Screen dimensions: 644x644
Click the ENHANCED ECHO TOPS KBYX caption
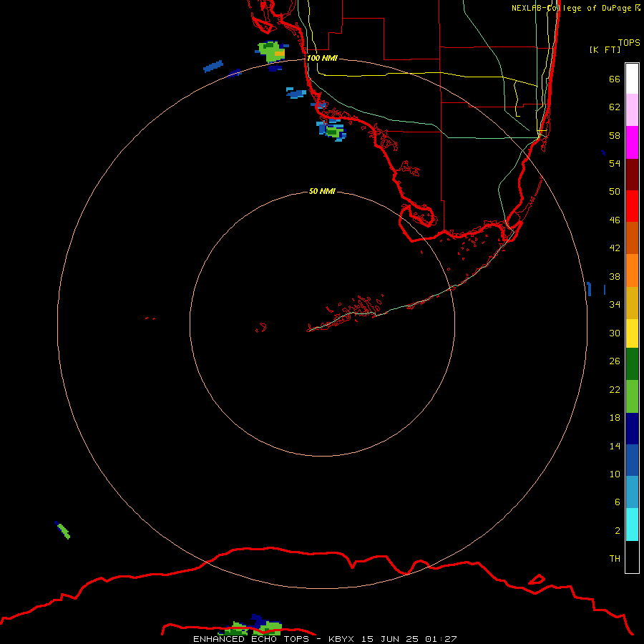[x=325, y=639]
